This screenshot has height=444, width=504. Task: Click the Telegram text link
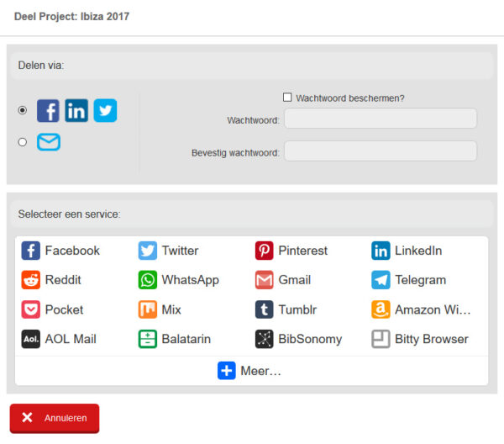pyautogui.click(x=421, y=280)
